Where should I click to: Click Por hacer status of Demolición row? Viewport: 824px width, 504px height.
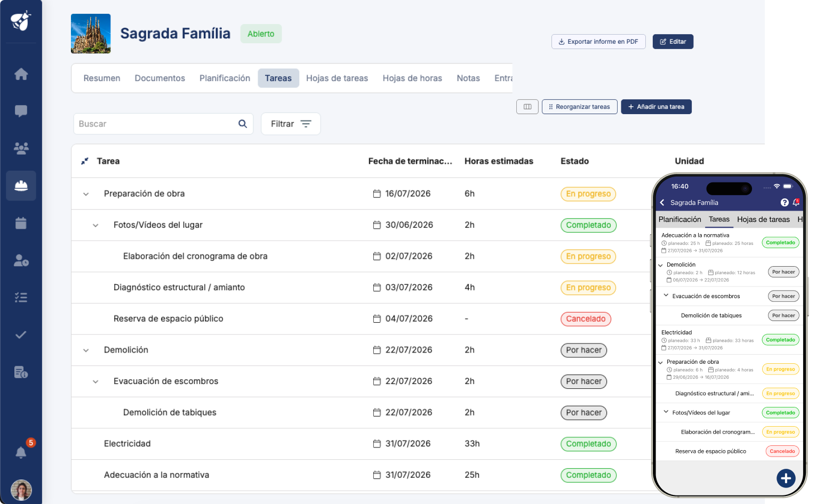(x=583, y=350)
